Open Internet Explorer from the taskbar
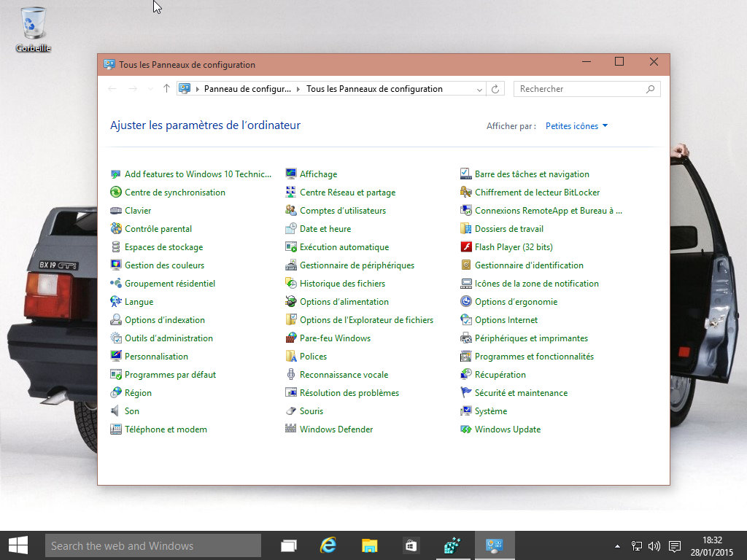 (329, 545)
